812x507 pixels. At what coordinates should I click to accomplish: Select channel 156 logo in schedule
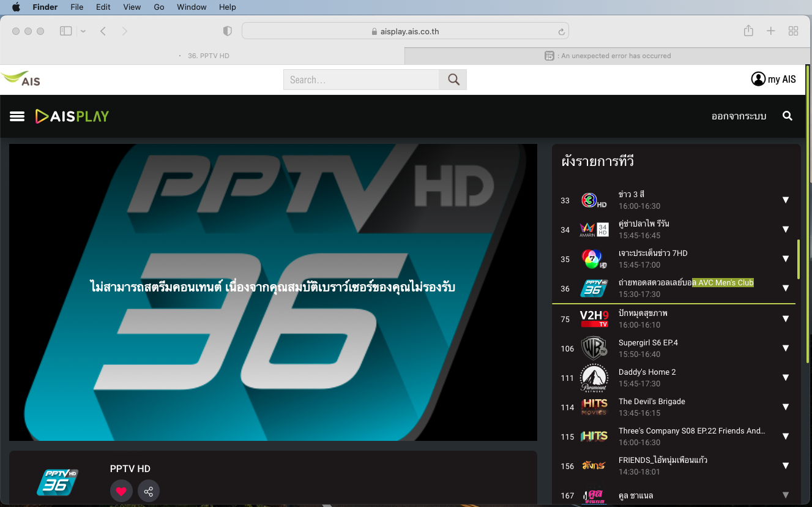coord(594,466)
